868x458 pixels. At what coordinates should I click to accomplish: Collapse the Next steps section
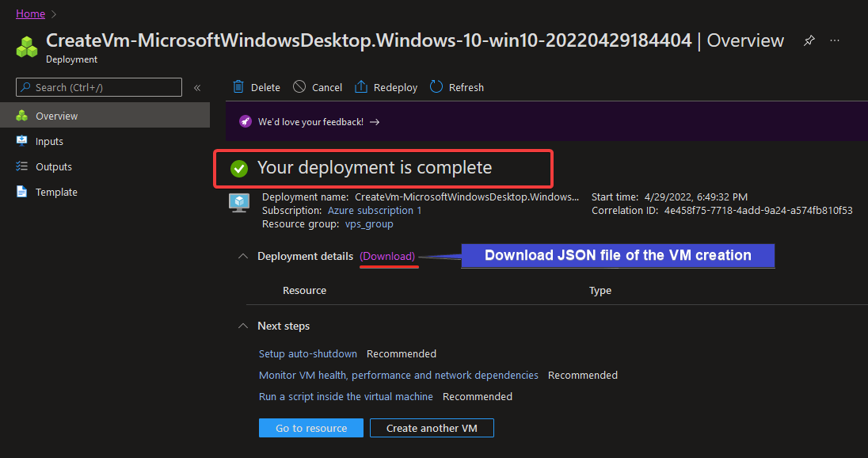[242, 326]
